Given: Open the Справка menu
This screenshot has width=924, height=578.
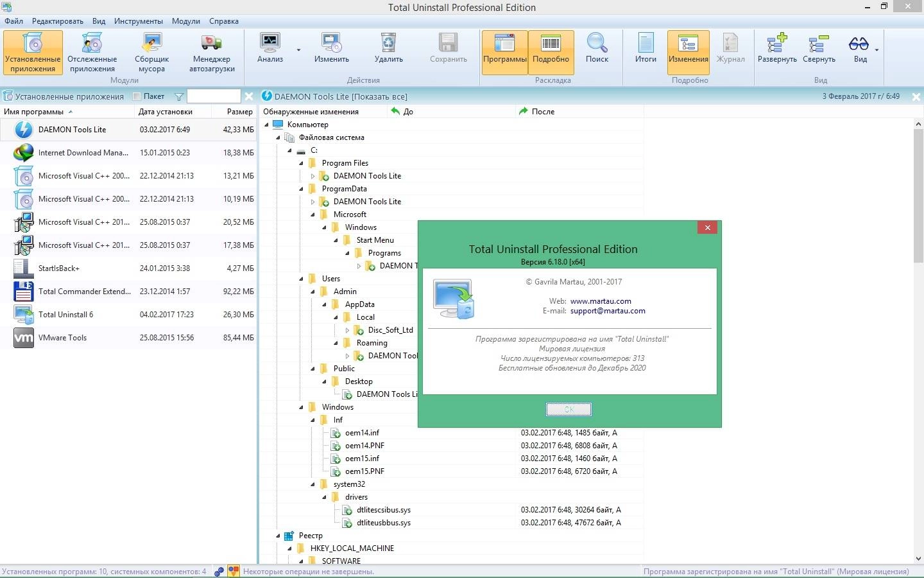Looking at the screenshot, I should click(x=224, y=21).
